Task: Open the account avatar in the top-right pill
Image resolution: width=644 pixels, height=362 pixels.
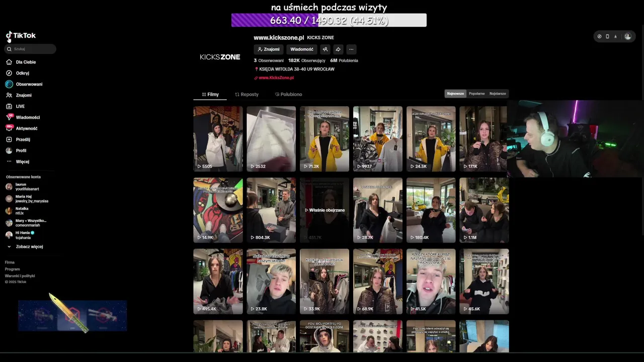Action: pos(627,36)
